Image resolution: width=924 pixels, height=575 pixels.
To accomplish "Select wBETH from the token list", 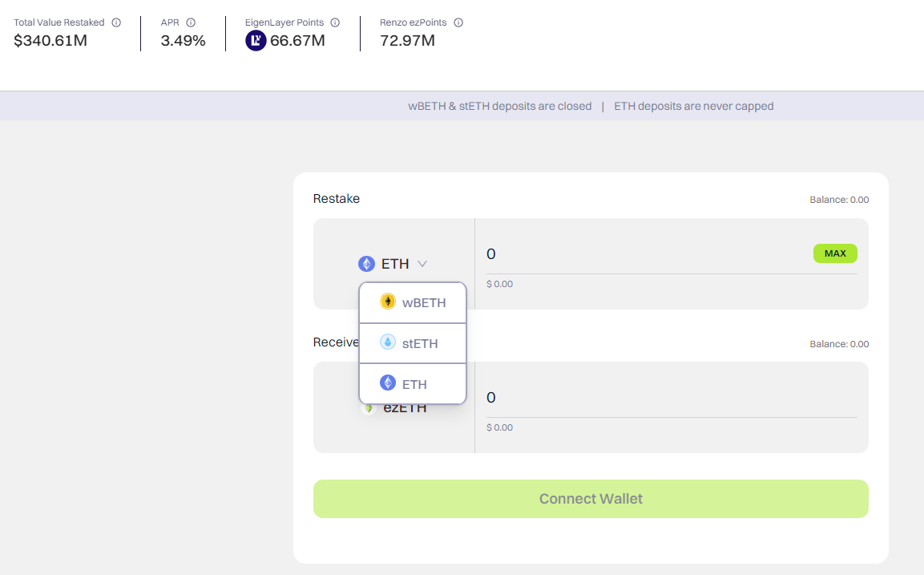I will pos(413,302).
